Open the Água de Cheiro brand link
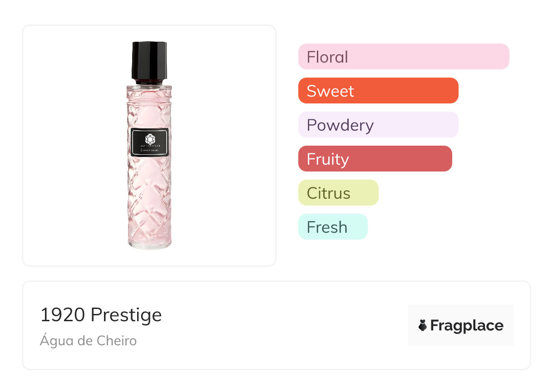553x392 pixels. [x=88, y=341]
